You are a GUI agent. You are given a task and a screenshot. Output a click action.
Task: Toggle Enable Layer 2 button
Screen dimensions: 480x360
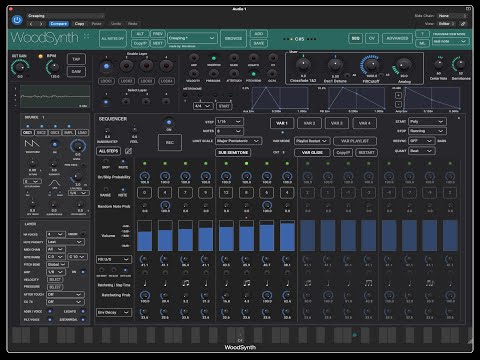click(x=126, y=66)
